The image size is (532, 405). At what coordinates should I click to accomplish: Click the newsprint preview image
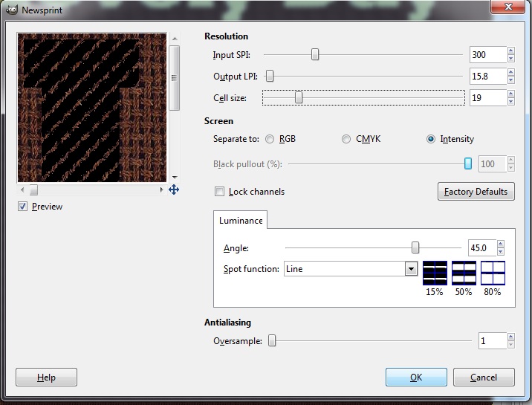coord(92,108)
